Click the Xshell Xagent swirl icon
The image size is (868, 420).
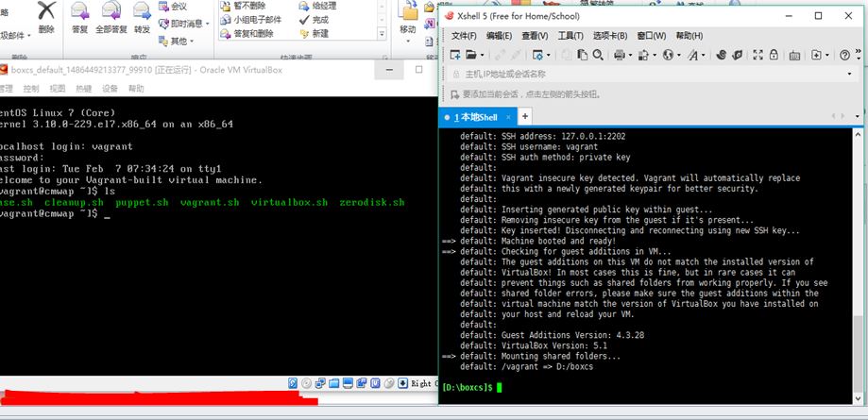point(722,55)
